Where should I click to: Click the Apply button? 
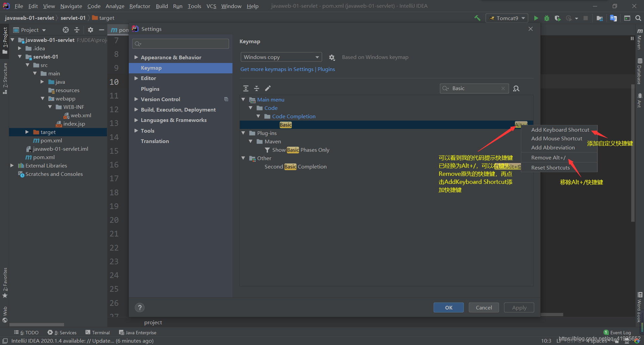[519, 307]
